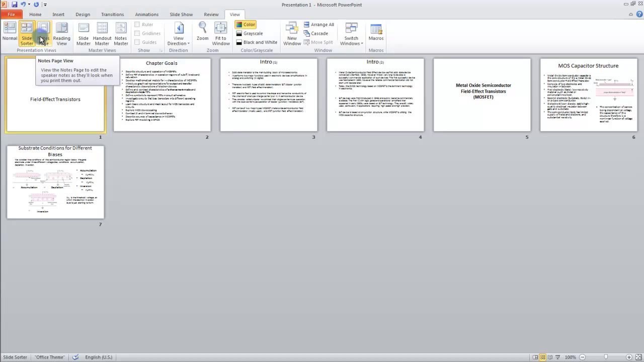Open the Handout Master view
The image size is (644, 362).
pyautogui.click(x=102, y=34)
